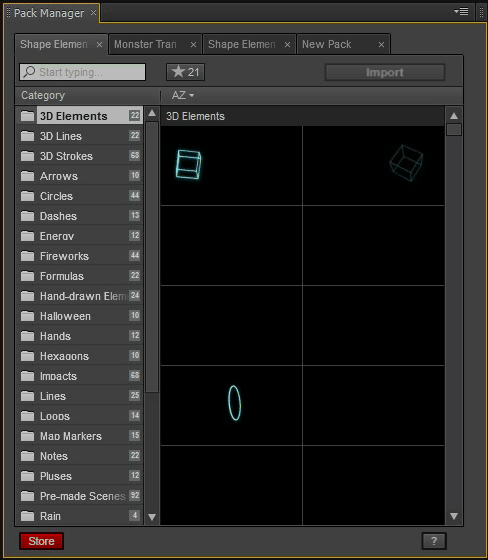Select the Pluses category
The width and height of the screenshot is (488, 560).
click(80, 476)
